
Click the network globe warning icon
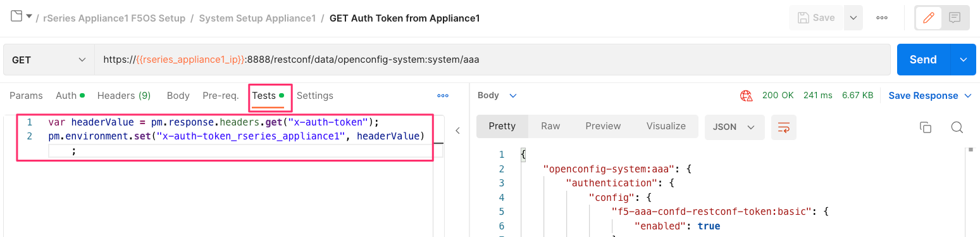747,96
